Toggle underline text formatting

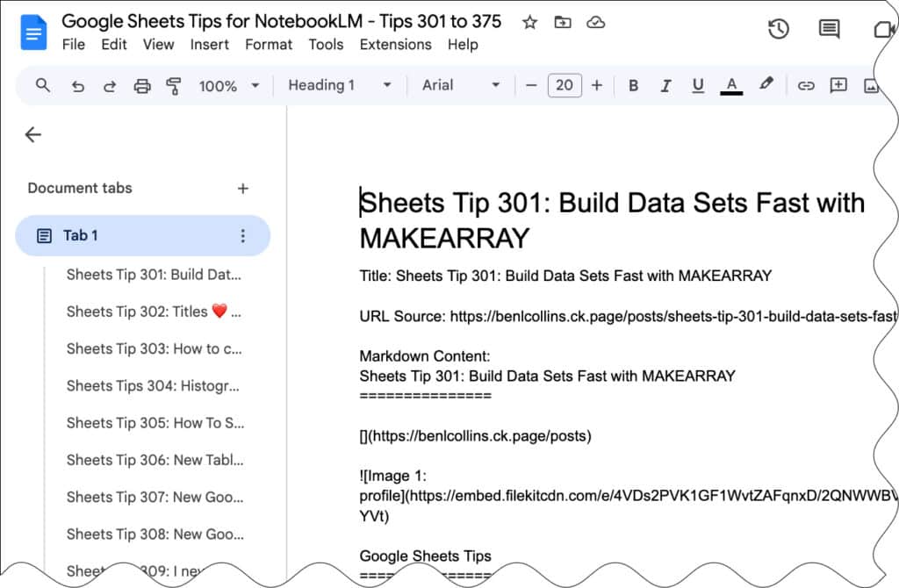(698, 85)
